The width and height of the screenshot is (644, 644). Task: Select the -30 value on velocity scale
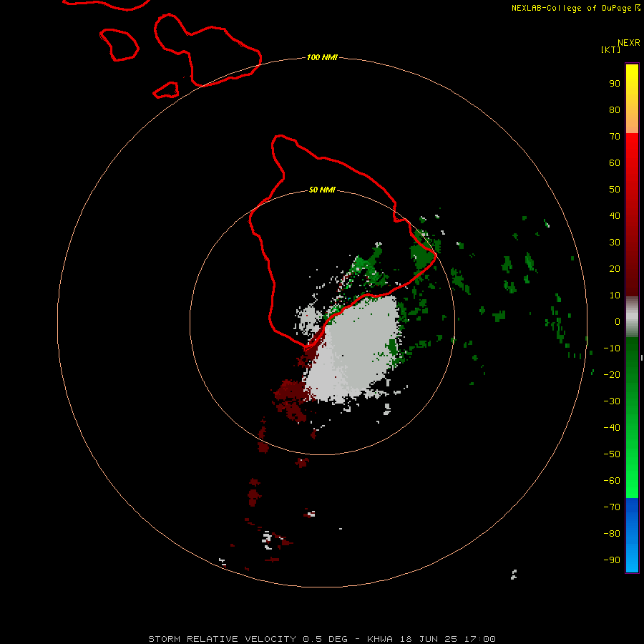point(612,401)
